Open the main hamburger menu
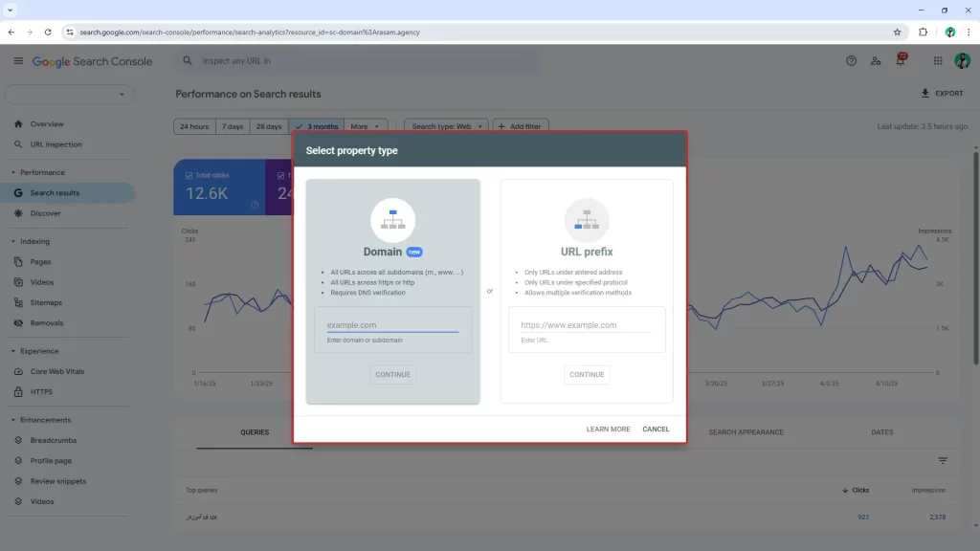This screenshot has width=980, height=551. click(18, 60)
